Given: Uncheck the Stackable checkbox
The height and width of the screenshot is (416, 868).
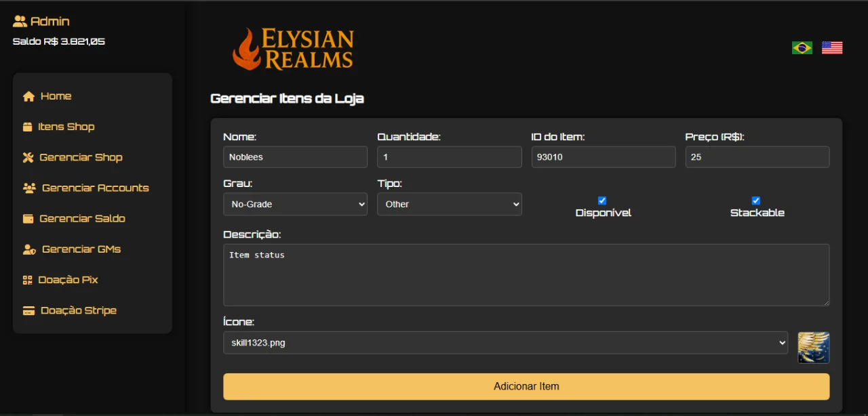Looking at the screenshot, I should 756,201.
